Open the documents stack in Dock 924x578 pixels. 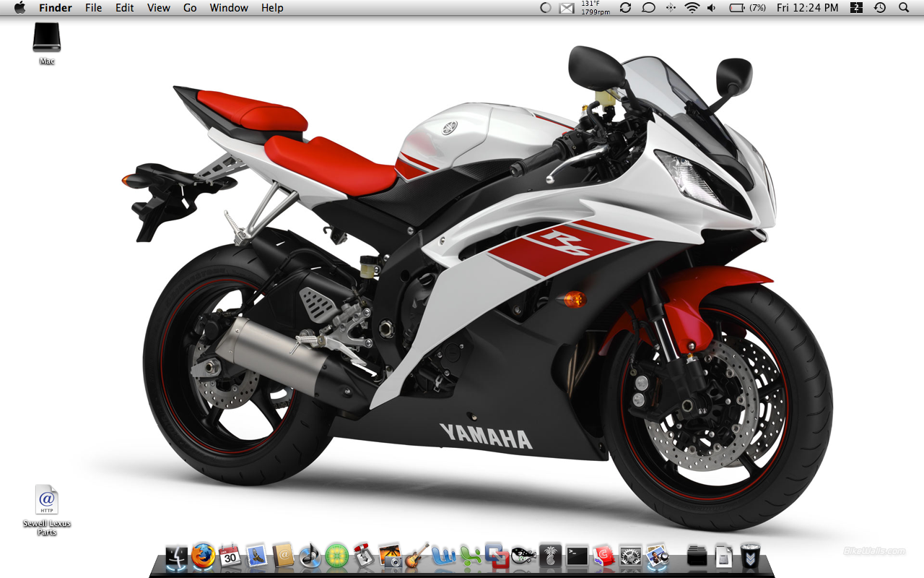click(724, 555)
